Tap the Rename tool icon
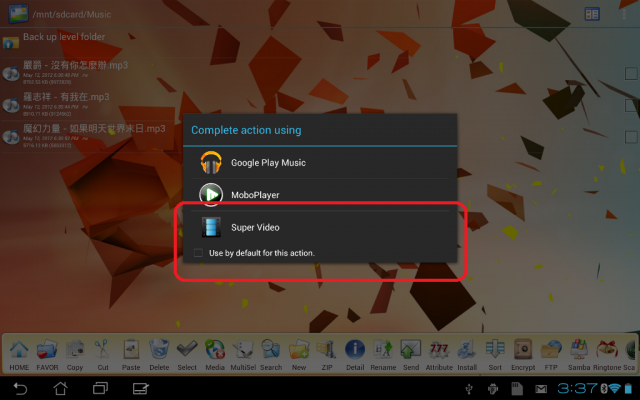Image resolution: width=640 pixels, height=400 pixels. (383, 354)
